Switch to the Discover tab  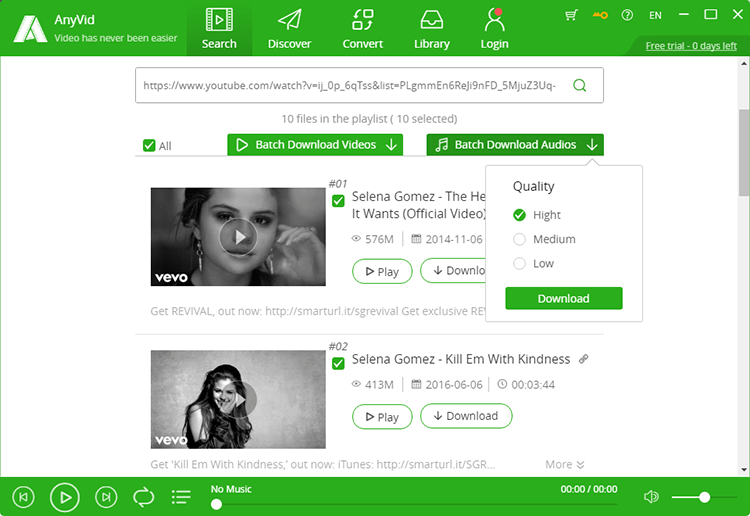(289, 28)
